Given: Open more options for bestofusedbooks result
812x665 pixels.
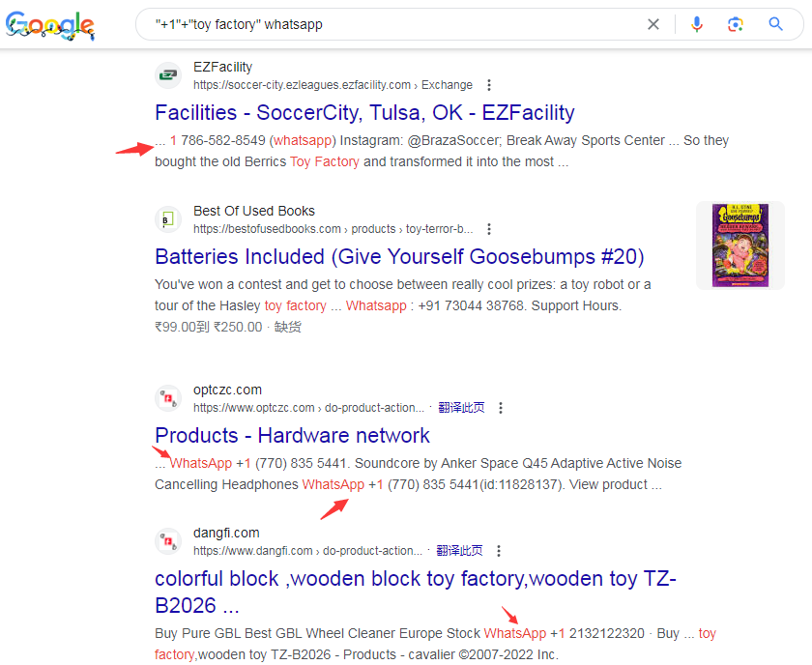Looking at the screenshot, I should [x=489, y=229].
